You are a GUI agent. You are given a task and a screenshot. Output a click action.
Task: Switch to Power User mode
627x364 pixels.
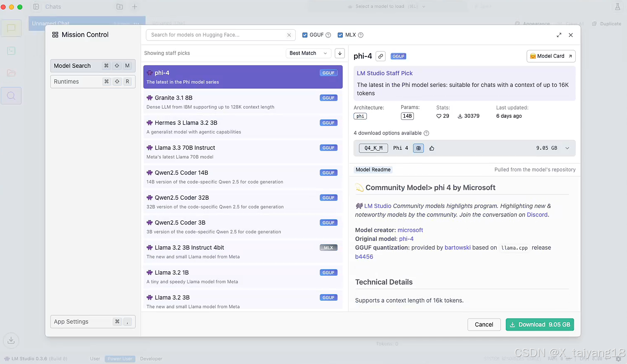click(x=120, y=359)
